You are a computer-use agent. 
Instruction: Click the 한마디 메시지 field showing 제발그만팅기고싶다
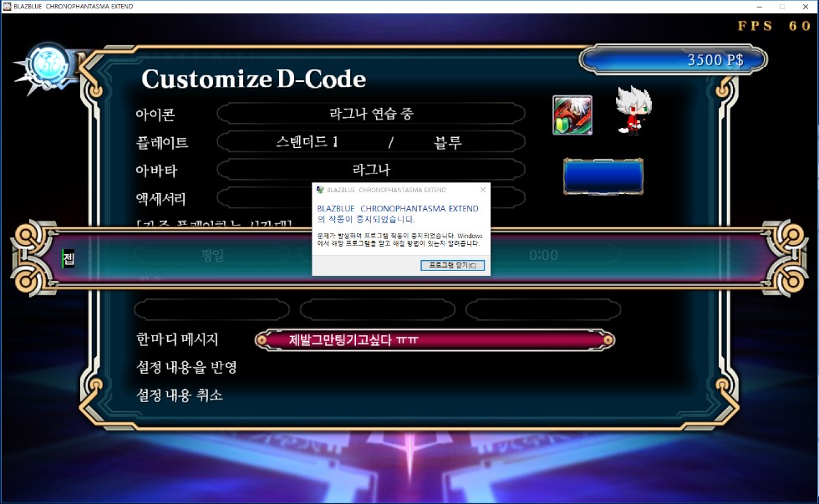[x=435, y=340]
